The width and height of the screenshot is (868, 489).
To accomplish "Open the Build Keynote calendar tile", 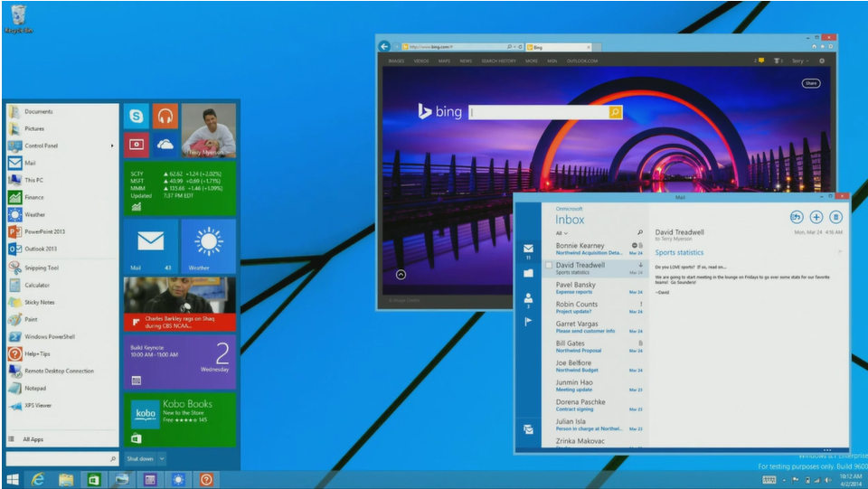I will [x=180, y=362].
